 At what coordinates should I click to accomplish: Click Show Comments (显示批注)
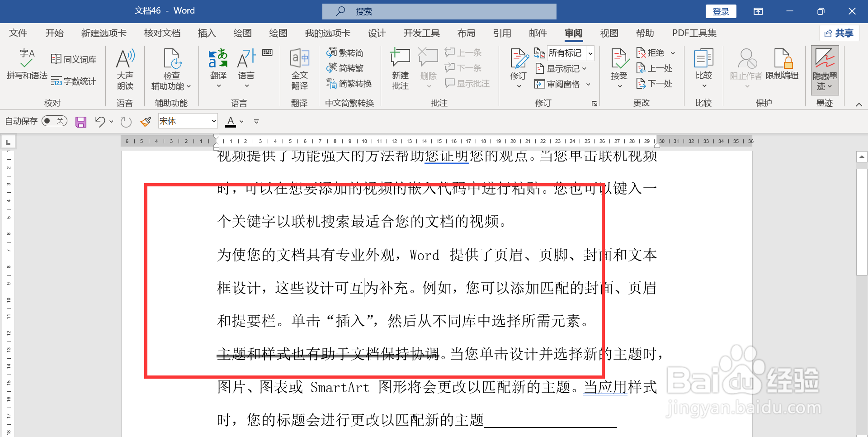tap(467, 83)
